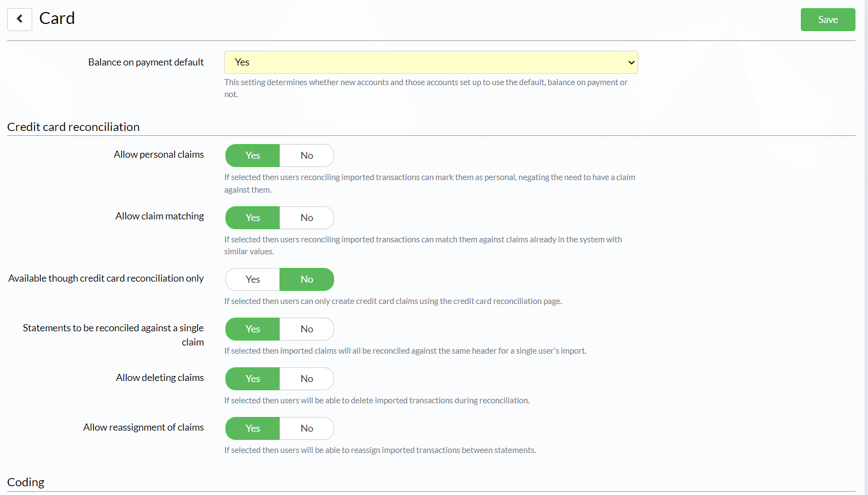Click help text about matching against claims
This screenshot has height=495, width=868.
click(423, 246)
